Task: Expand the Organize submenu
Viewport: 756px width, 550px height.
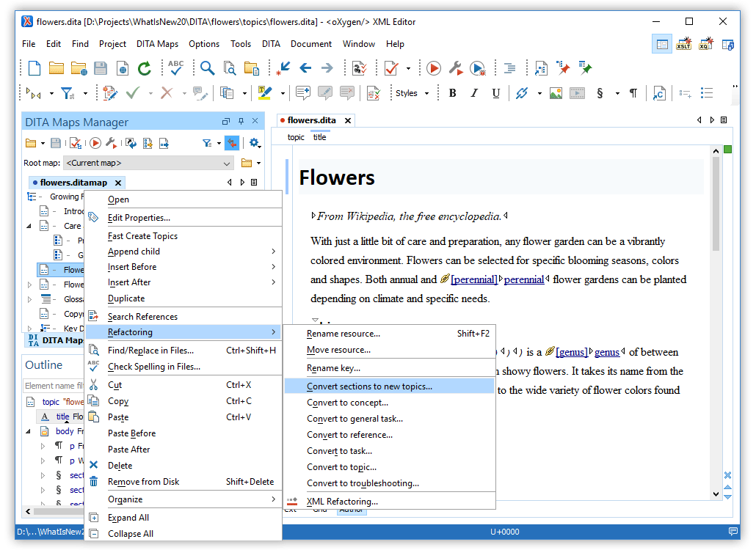Action: coord(183,499)
